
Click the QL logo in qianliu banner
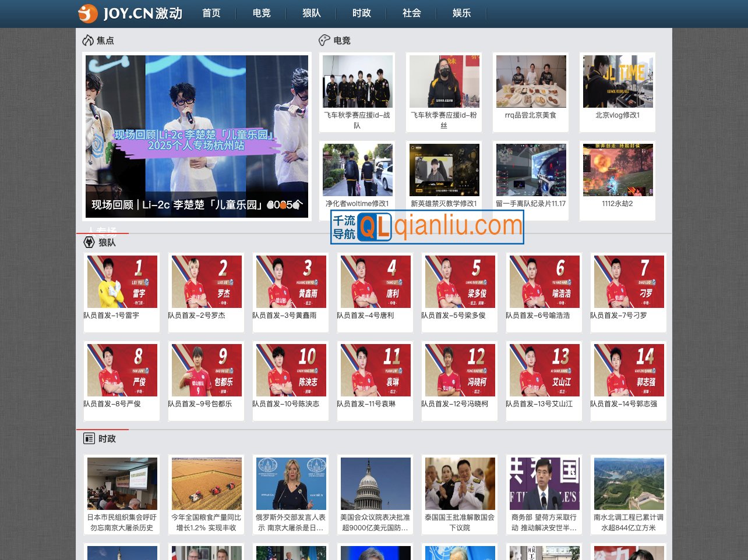[x=375, y=227]
